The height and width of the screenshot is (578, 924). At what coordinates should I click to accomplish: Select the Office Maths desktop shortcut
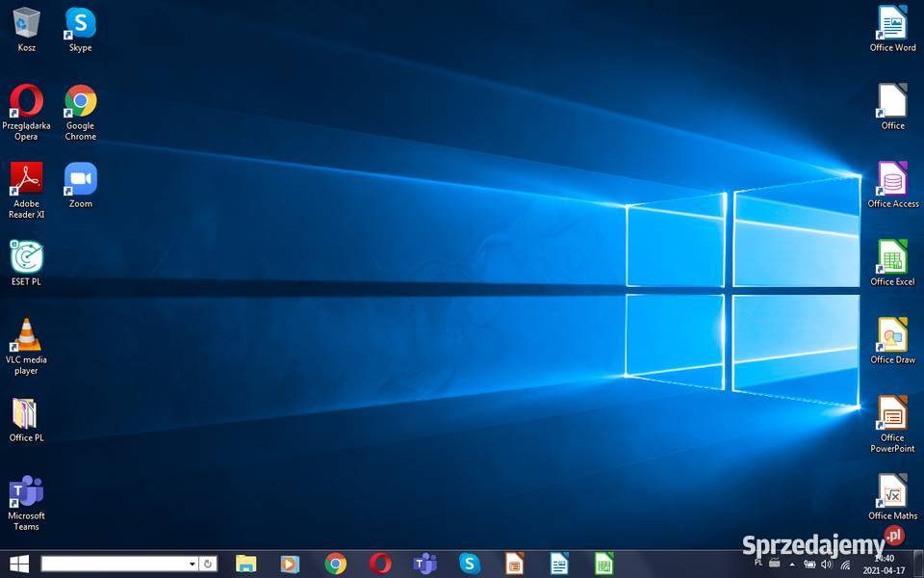point(892,497)
